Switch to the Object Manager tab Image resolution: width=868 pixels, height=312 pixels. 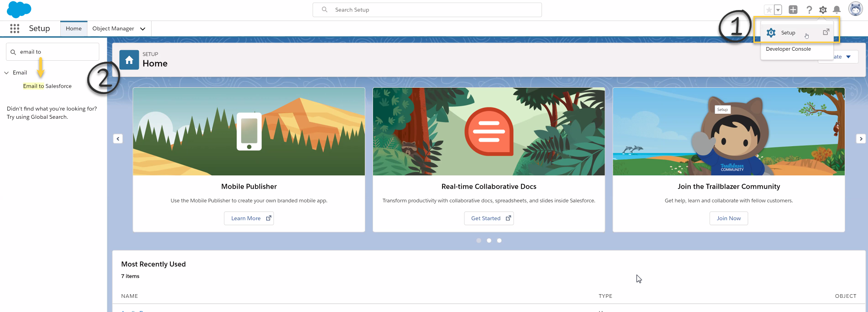(x=113, y=28)
